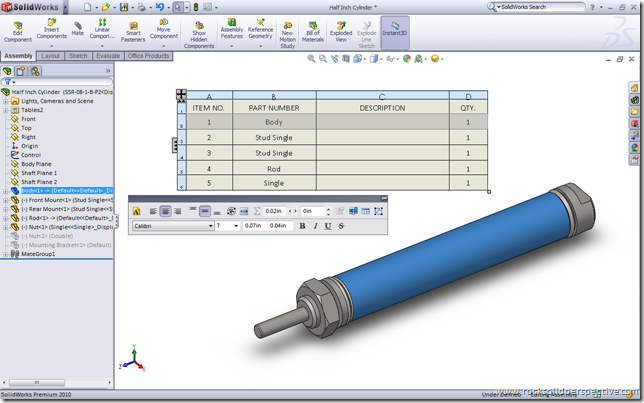Click the Undo icon in top toolbar

click(160, 7)
